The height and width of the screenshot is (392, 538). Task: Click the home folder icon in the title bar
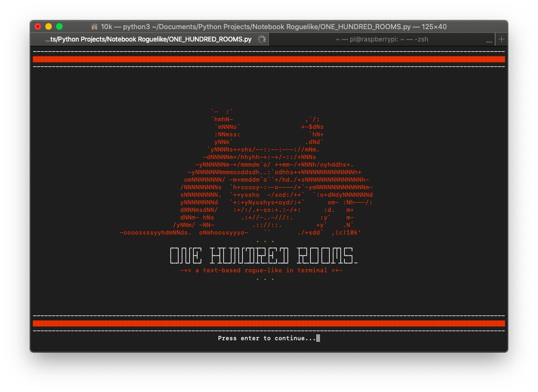click(x=94, y=27)
